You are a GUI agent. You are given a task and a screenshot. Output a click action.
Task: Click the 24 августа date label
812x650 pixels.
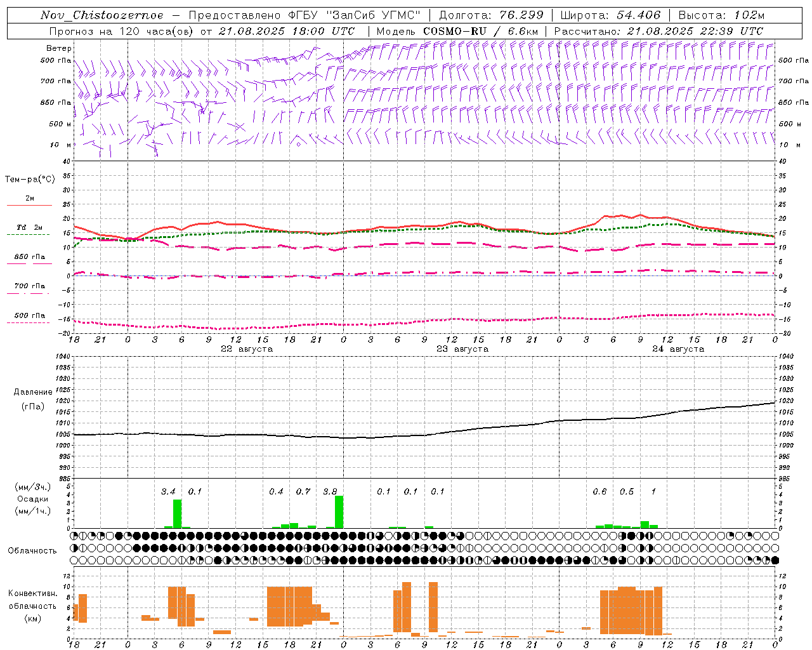[678, 349]
